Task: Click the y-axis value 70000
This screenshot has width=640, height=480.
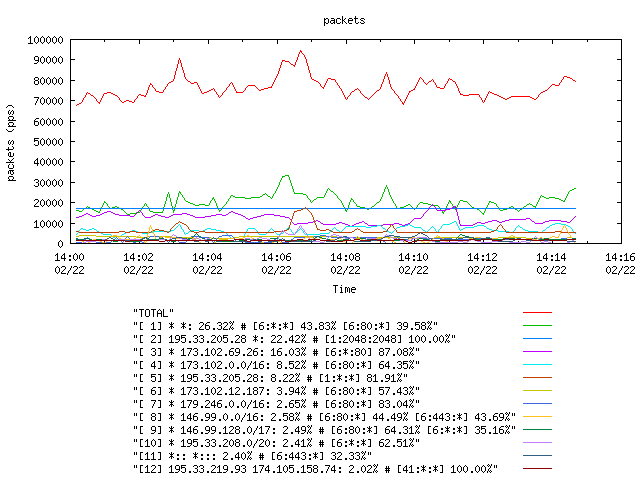Action: 48,101
